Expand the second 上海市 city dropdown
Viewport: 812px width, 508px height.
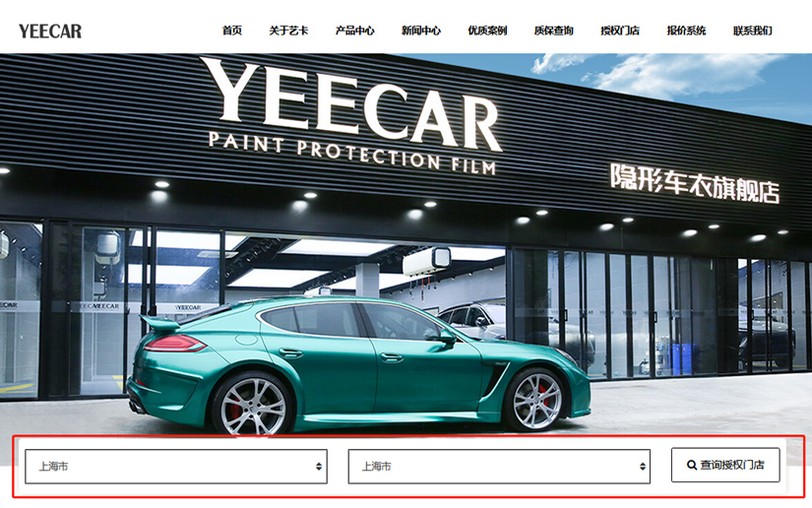point(499,467)
